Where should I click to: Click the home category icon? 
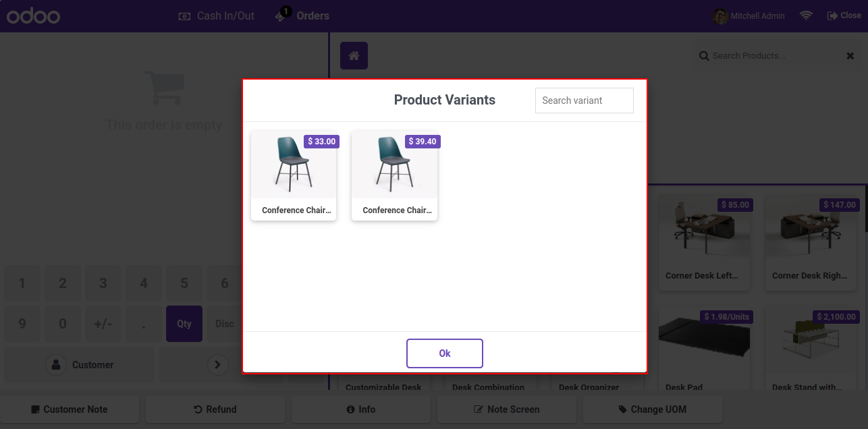[x=354, y=55]
